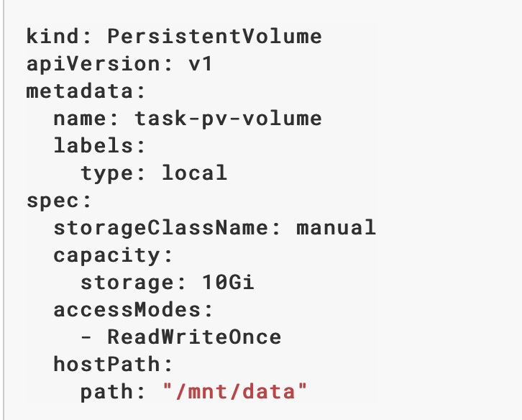
Task: Click the spec key
Action: tap(53, 201)
